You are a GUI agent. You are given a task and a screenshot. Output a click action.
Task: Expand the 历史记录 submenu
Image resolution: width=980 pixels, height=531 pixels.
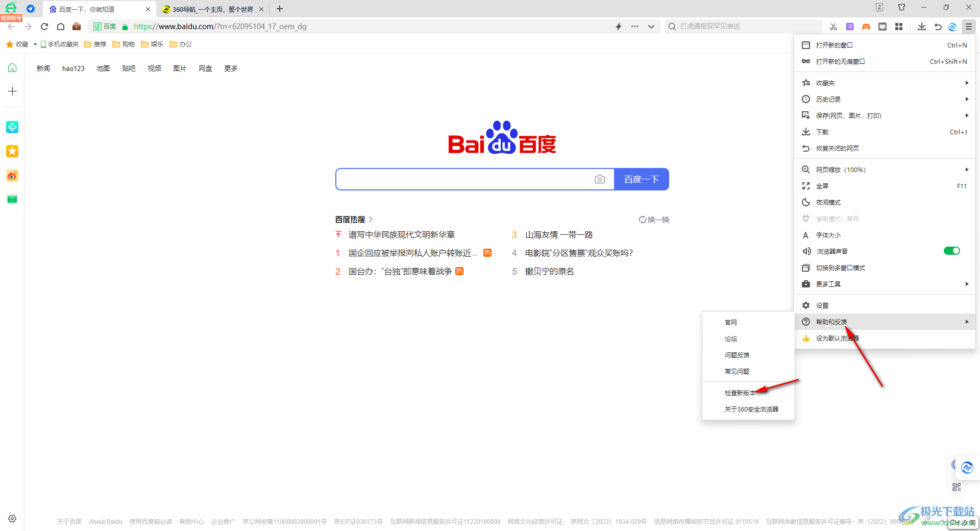tap(885, 99)
